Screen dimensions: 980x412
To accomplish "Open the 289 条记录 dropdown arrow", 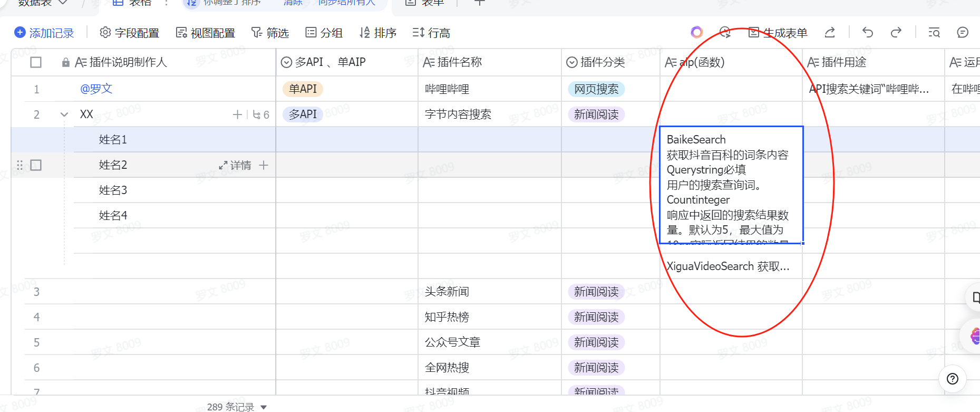I will pyautogui.click(x=264, y=407).
